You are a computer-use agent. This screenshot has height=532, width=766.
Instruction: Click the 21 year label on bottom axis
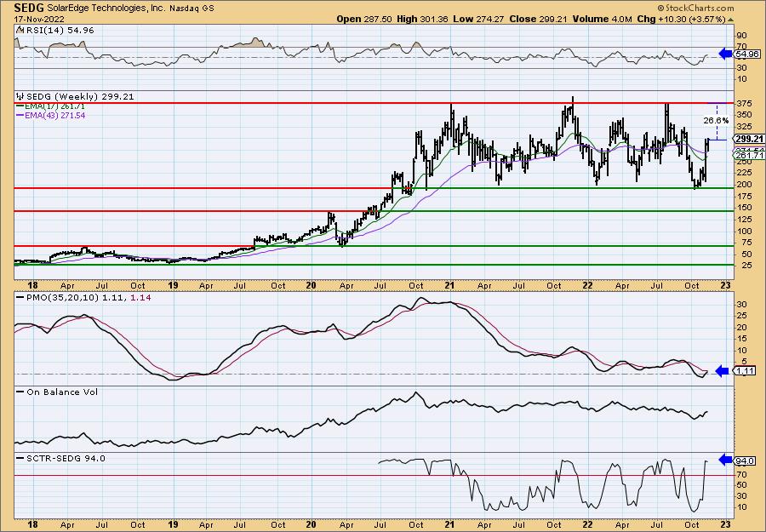coord(450,526)
